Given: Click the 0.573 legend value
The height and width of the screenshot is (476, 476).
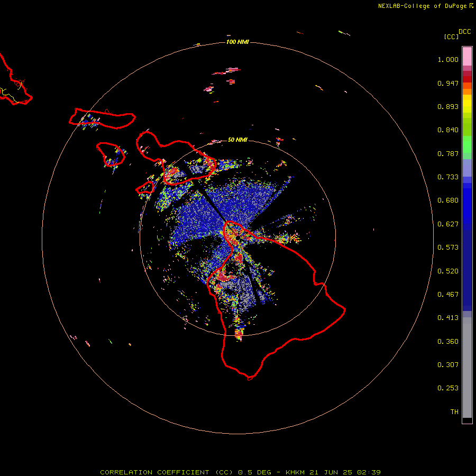Looking at the screenshot, I should (x=448, y=248).
